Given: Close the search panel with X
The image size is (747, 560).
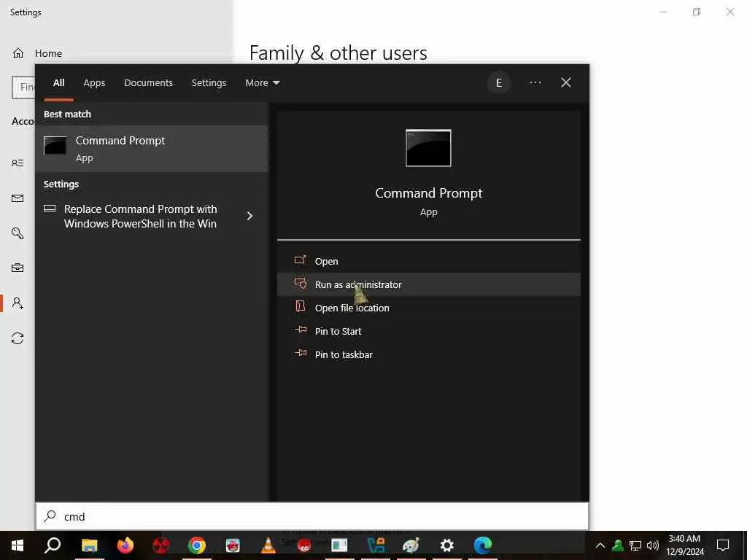Looking at the screenshot, I should tap(566, 83).
